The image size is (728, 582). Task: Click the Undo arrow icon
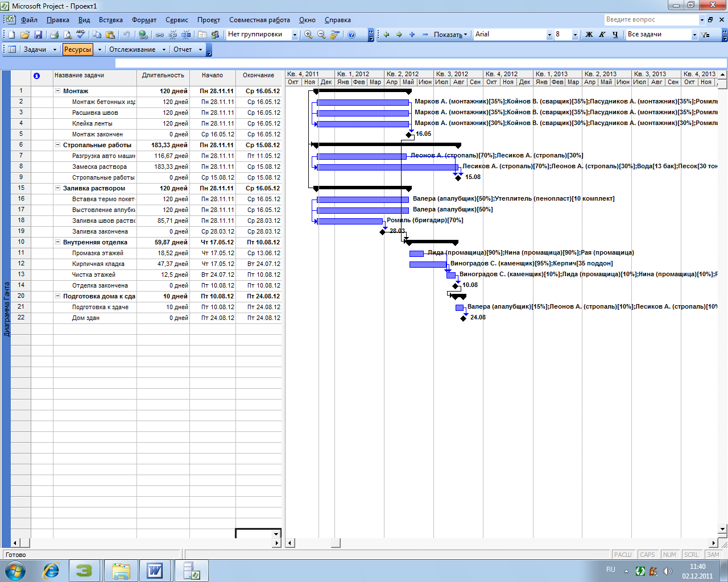[x=127, y=35]
